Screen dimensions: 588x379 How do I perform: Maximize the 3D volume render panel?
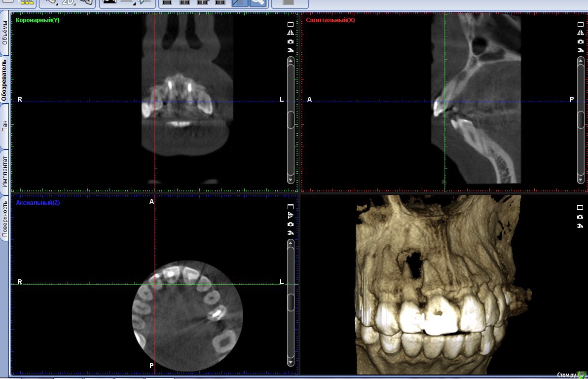[580, 208]
